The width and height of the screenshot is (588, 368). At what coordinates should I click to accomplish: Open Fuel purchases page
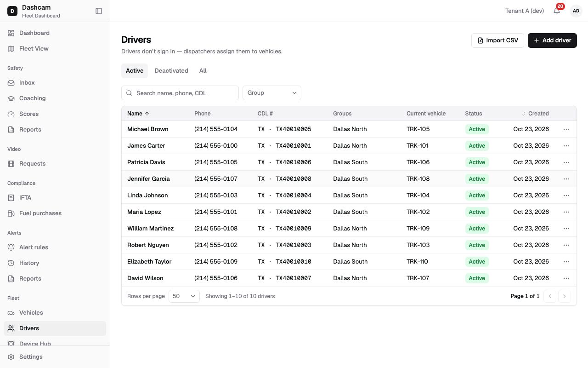click(x=55, y=213)
